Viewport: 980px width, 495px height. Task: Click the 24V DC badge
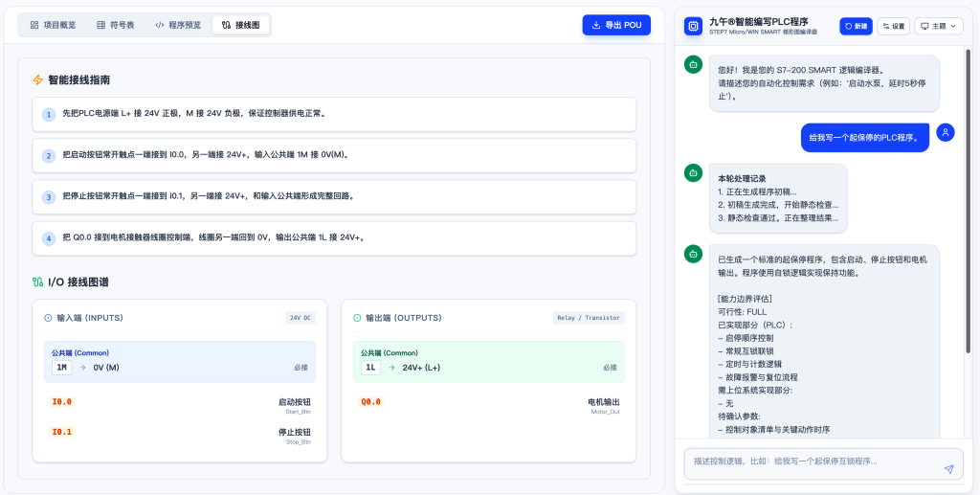(x=301, y=318)
